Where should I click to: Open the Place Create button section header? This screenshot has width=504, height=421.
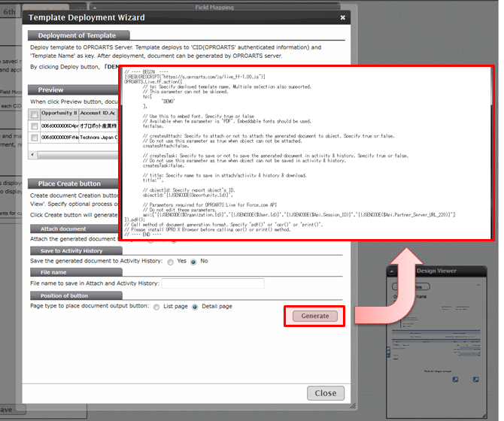coord(73,183)
